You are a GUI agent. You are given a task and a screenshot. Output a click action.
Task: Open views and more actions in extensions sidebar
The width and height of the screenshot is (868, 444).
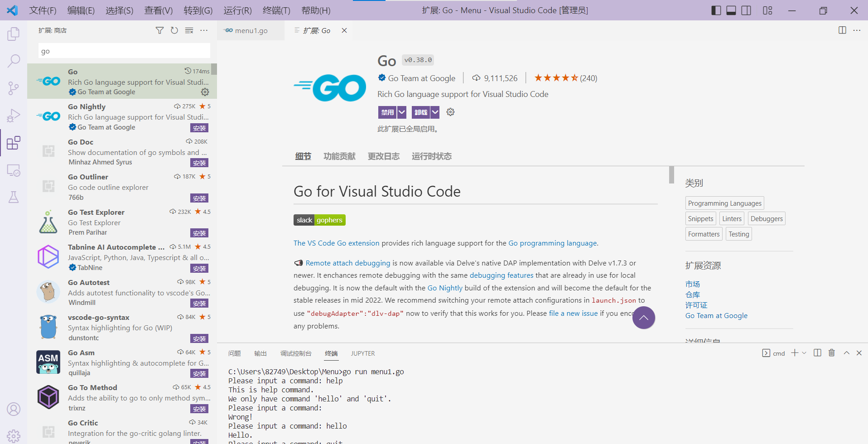point(204,30)
